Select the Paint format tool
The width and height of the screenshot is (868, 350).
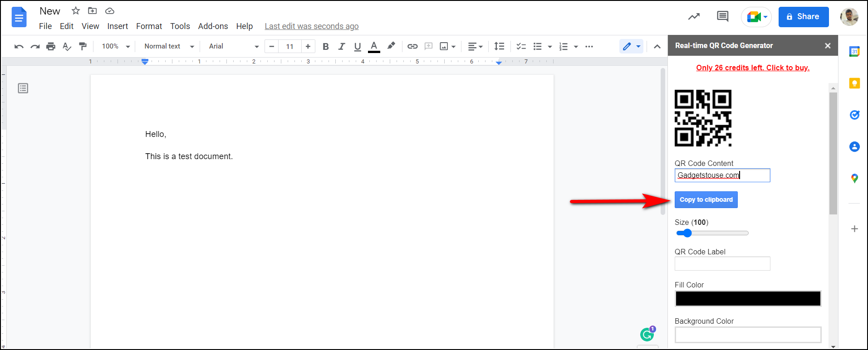(83, 46)
